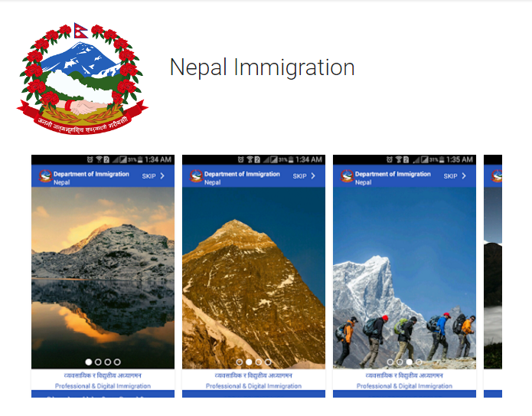
Task: Select first page dot in lake screenshot
Action: coord(89,362)
